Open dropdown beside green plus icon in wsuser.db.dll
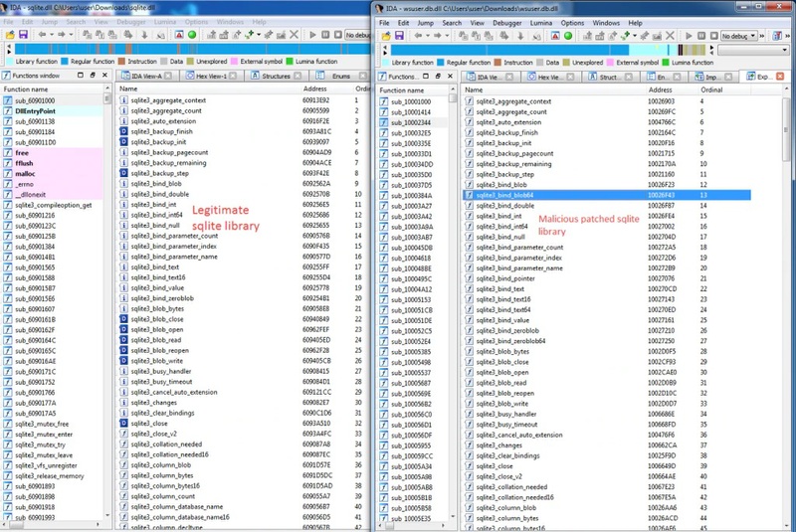This screenshot has height=532, width=796. [634, 36]
